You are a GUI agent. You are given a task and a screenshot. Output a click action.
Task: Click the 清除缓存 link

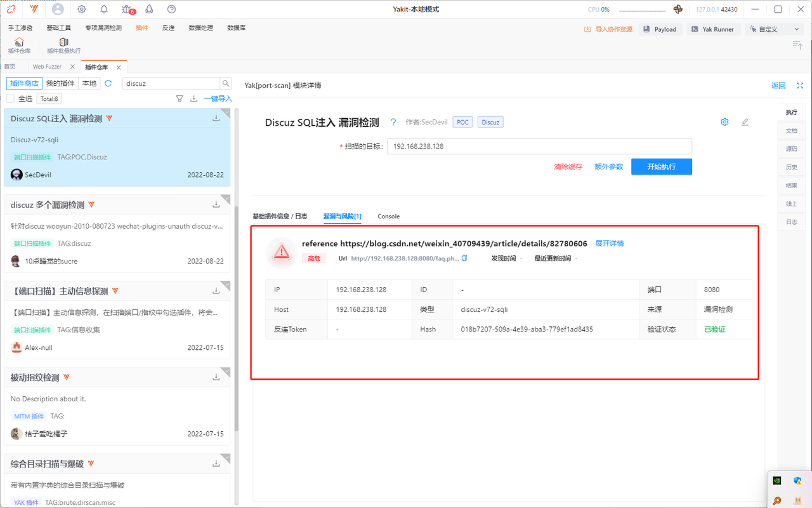(x=568, y=166)
